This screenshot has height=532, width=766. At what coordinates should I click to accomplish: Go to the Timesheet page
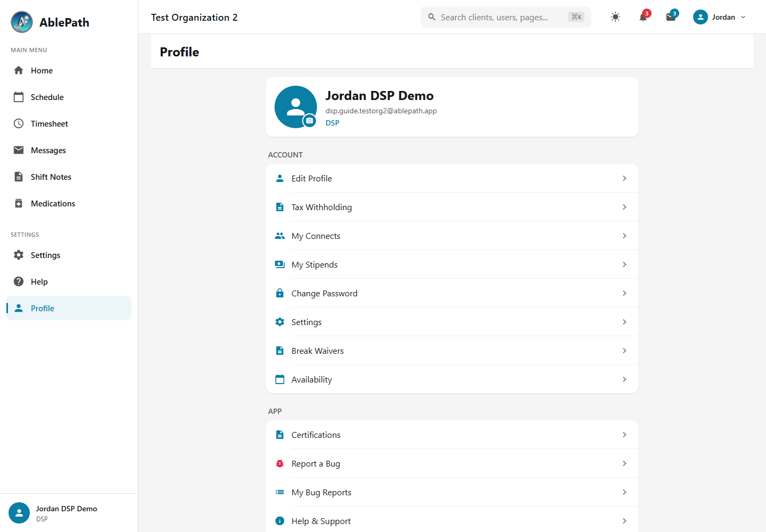tap(69, 123)
